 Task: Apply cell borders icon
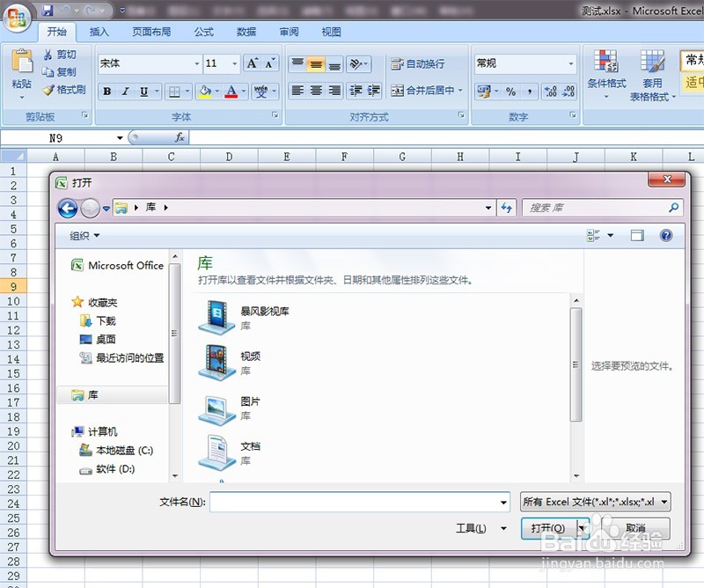coord(173,92)
